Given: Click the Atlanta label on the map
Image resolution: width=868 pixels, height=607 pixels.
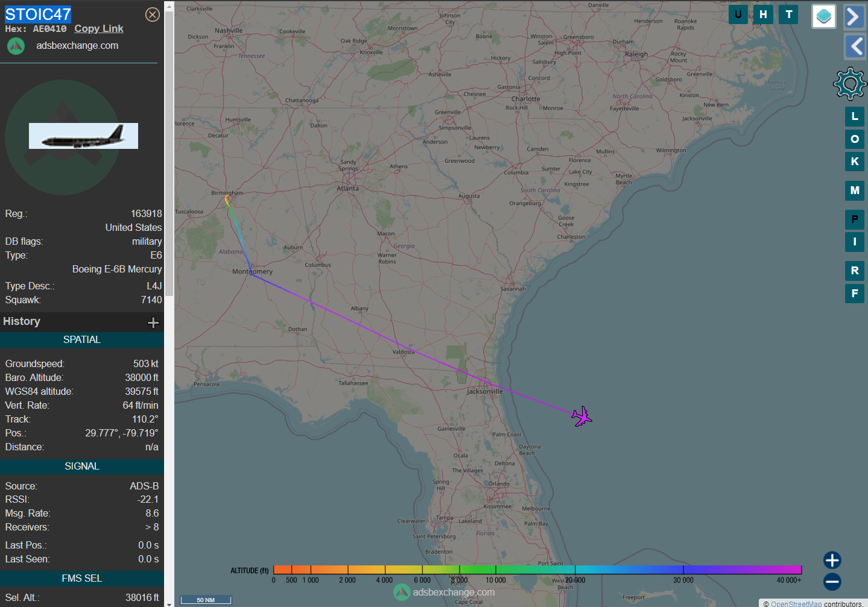Looking at the screenshot, I should click(348, 189).
